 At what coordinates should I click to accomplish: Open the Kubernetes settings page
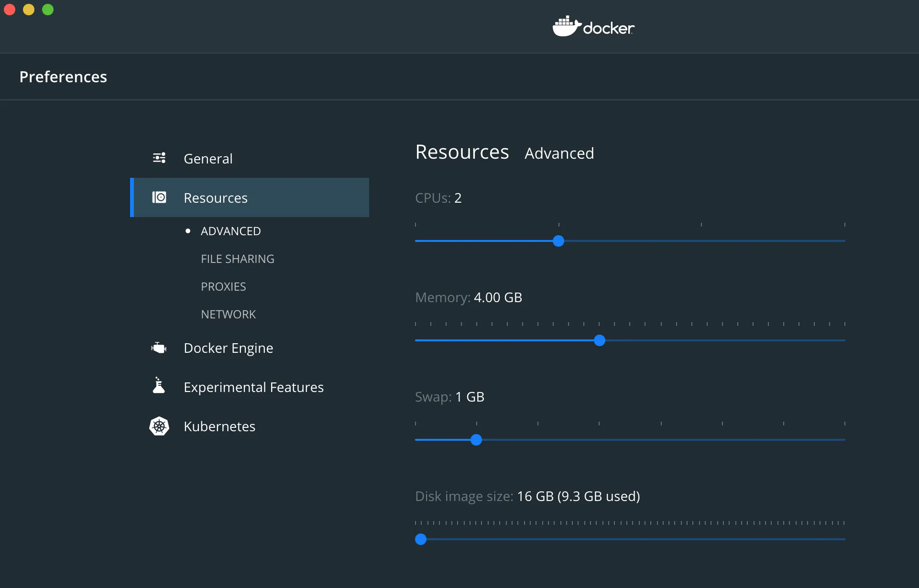coord(219,426)
